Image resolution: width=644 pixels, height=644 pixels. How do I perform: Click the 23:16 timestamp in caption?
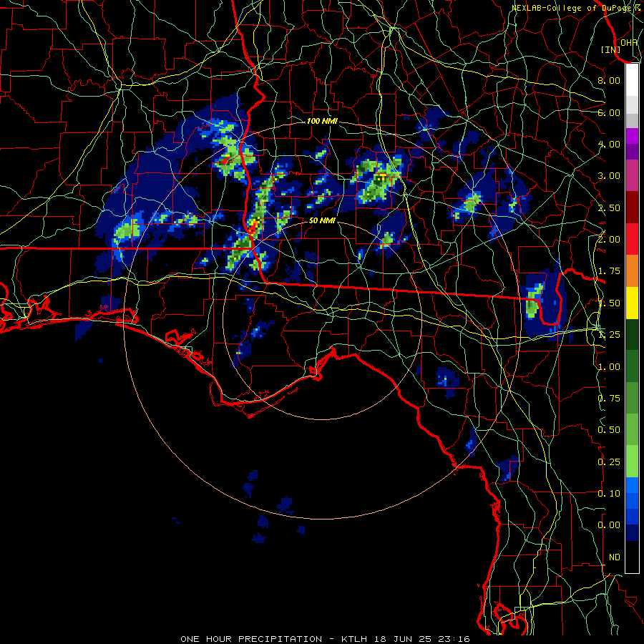[x=454, y=639]
